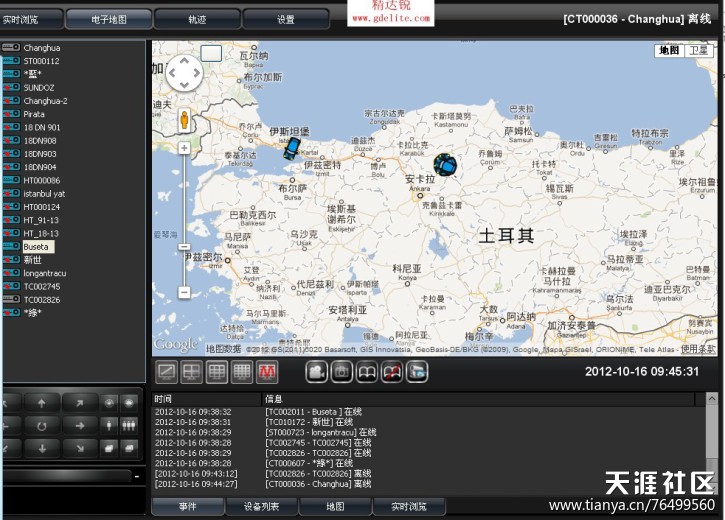
Task: Select the nine-split grid layout icon
Action: [217, 372]
